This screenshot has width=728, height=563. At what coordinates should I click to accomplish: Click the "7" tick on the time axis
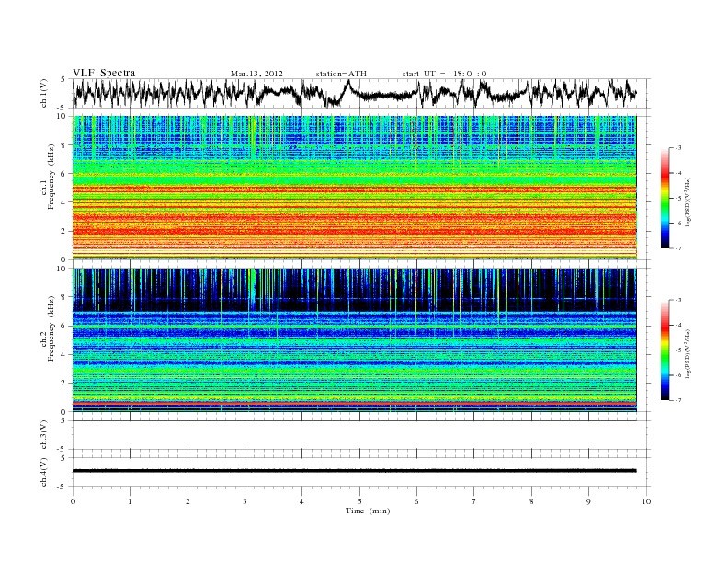(x=474, y=501)
